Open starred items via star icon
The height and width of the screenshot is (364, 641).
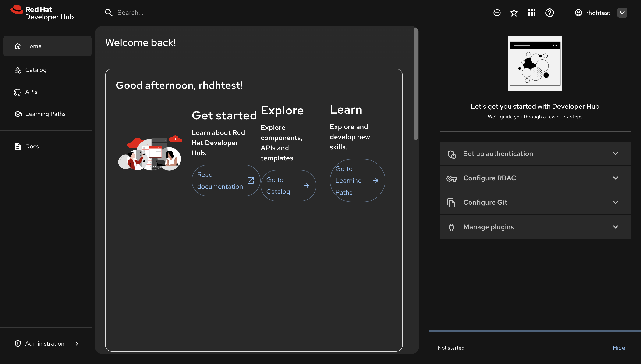(x=514, y=13)
